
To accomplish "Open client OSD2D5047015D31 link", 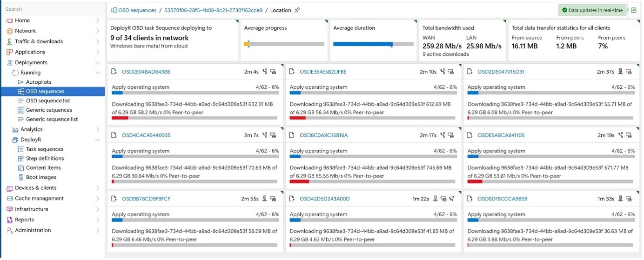I will pyautogui.click(x=501, y=72).
